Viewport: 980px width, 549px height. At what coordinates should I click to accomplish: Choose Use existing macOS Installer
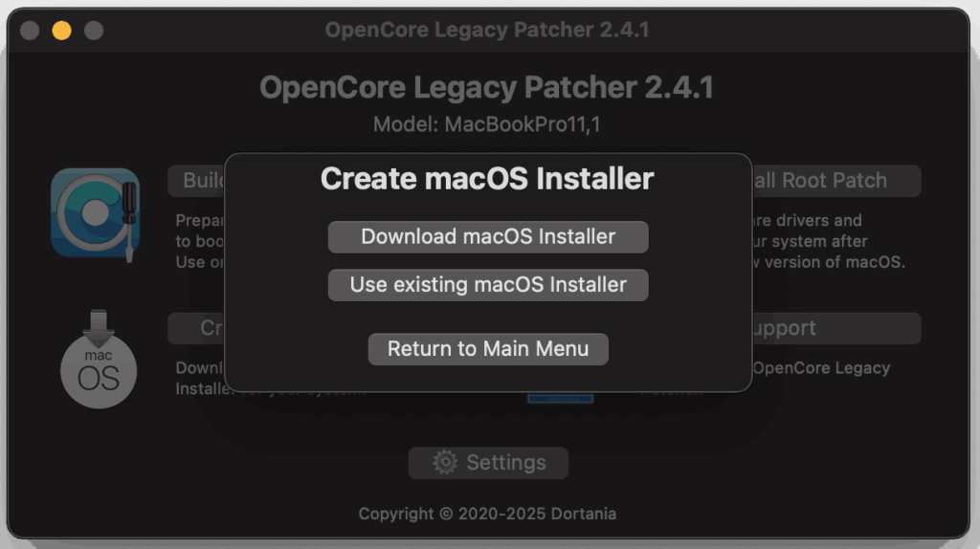(488, 285)
